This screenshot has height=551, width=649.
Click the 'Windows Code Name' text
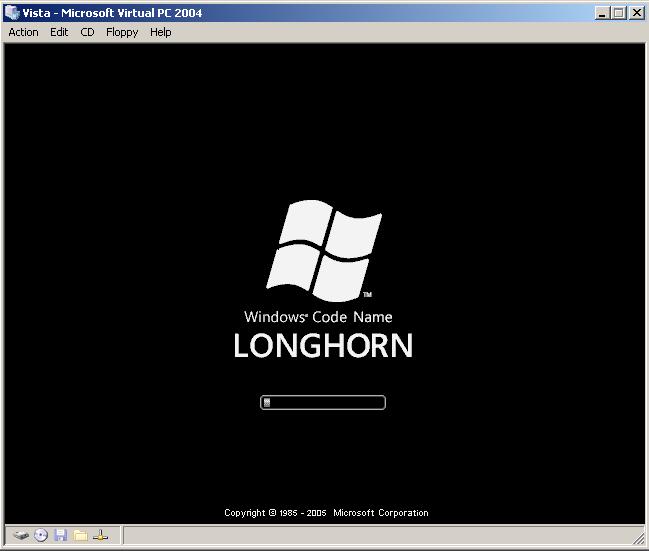[318, 317]
